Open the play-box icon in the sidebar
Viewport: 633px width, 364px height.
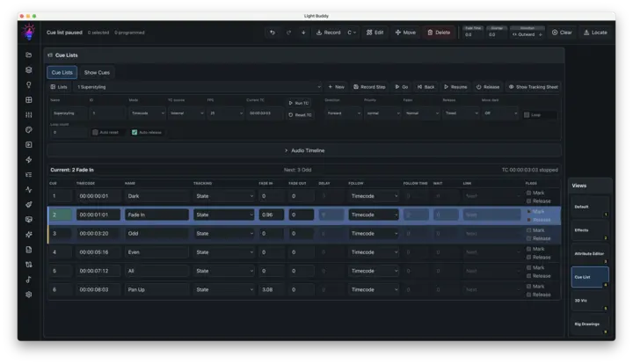[29, 144]
